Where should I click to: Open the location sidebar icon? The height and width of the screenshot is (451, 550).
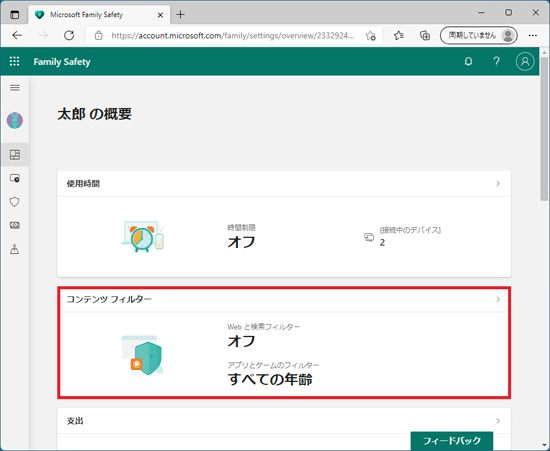point(15,249)
